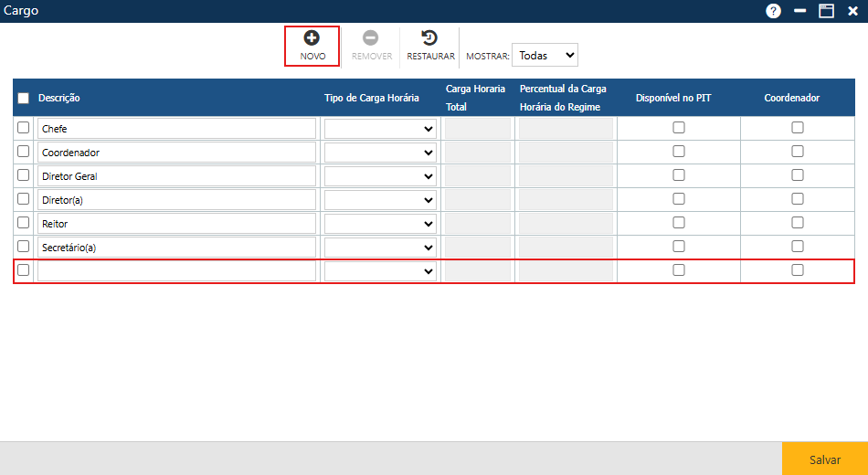Image resolution: width=868 pixels, height=475 pixels.
Task: Edit the Diretor Geral description field
Action: pos(176,176)
